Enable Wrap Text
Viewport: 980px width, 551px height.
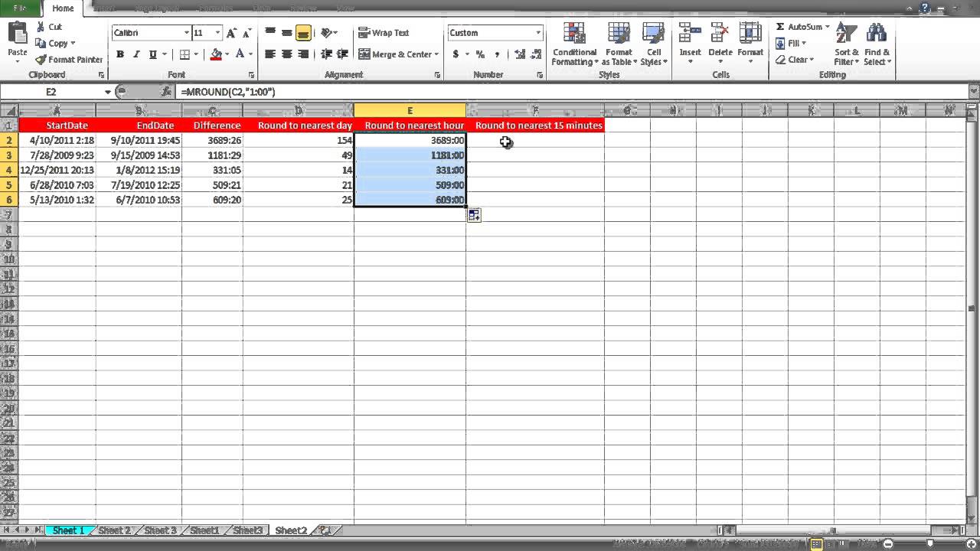pyautogui.click(x=384, y=33)
